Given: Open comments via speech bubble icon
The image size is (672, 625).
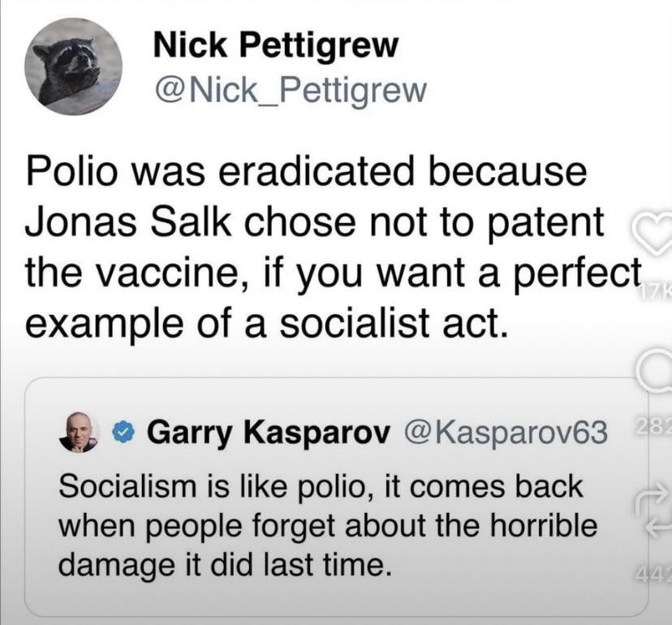Looking at the screenshot, I should point(656,375).
